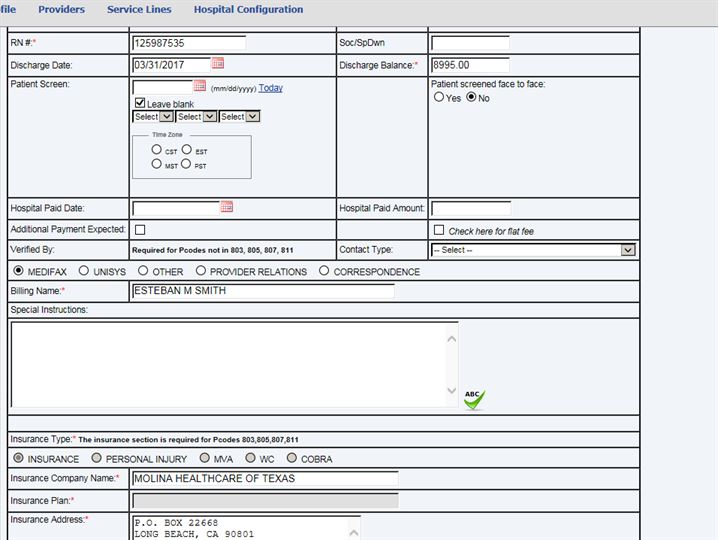Tick the Check here for flat fee box
718x540 pixels.
click(x=439, y=230)
